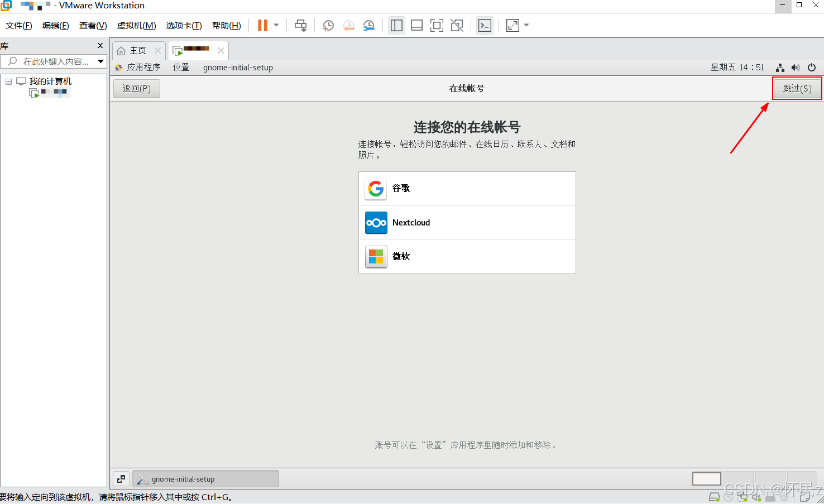Open the stretch display dropdown arrow
The height and width of the screenshot is (504, 824).
click(x=526, y=25)
